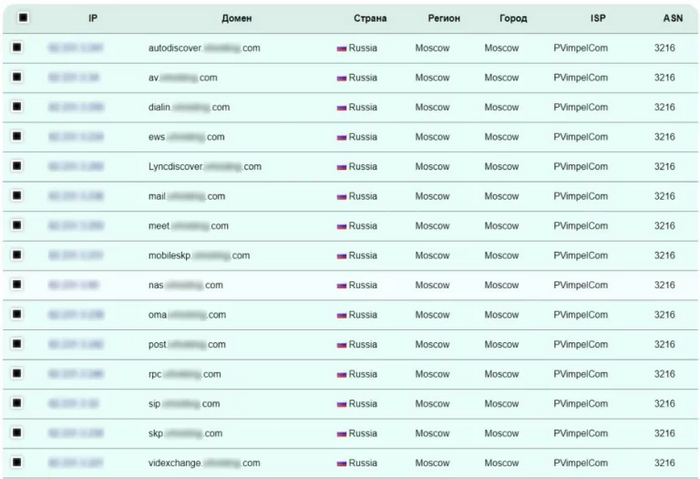Click the sip domain entry
This screenshot has width=700, height=479.
click(183, 404)
